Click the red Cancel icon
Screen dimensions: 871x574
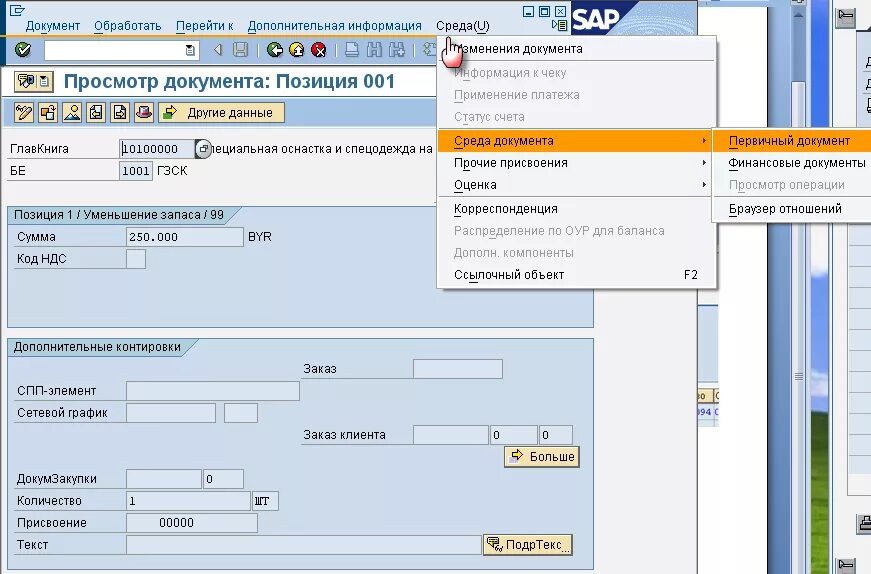tap(319, 50)
